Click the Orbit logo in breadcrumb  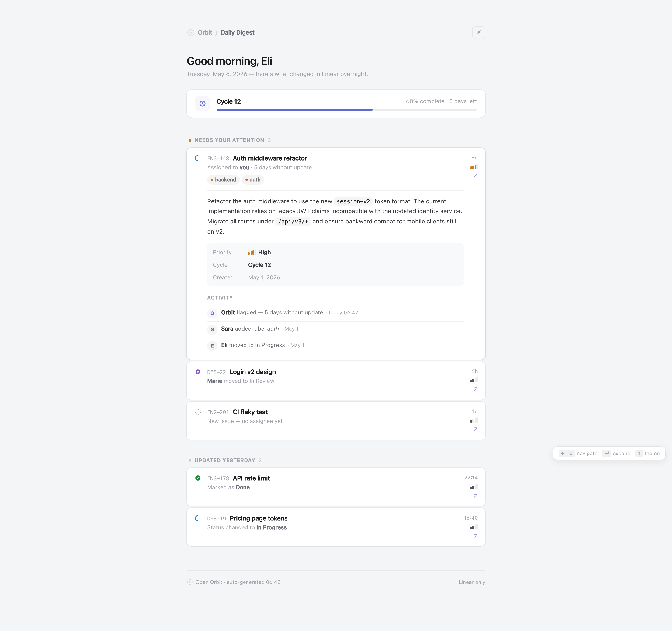coord(191,32)
